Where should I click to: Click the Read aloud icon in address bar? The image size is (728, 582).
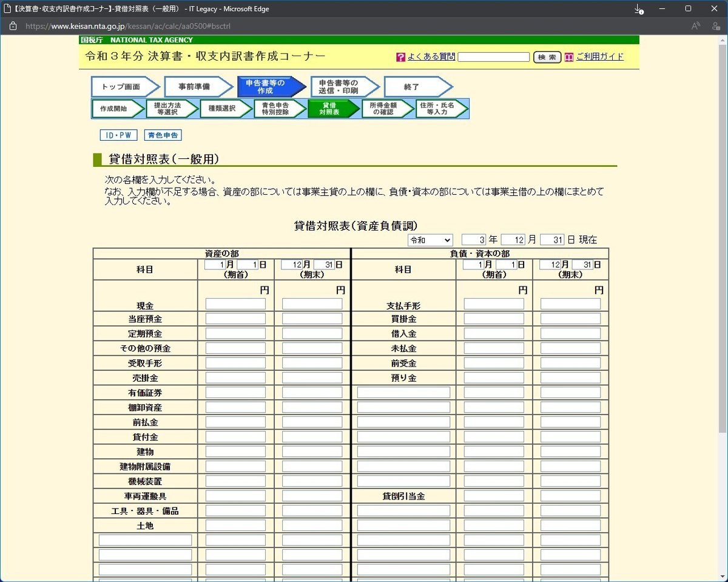click(696, 26)
